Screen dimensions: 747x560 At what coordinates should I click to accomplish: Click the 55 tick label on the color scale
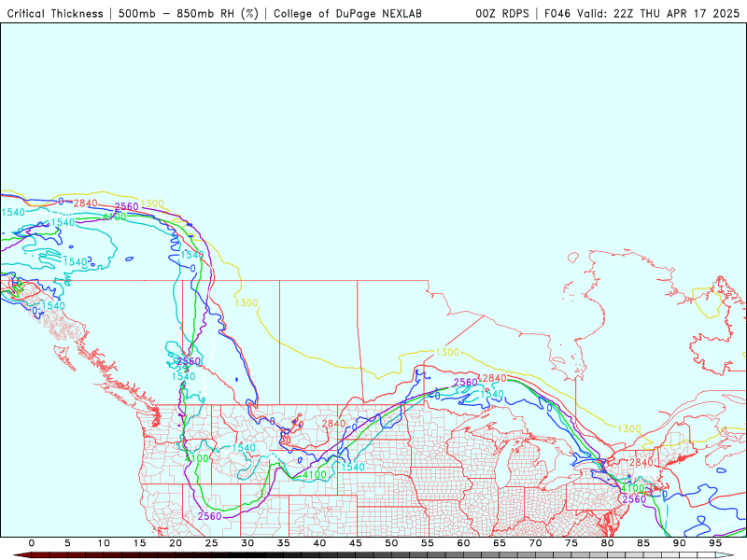pos(428,543)
